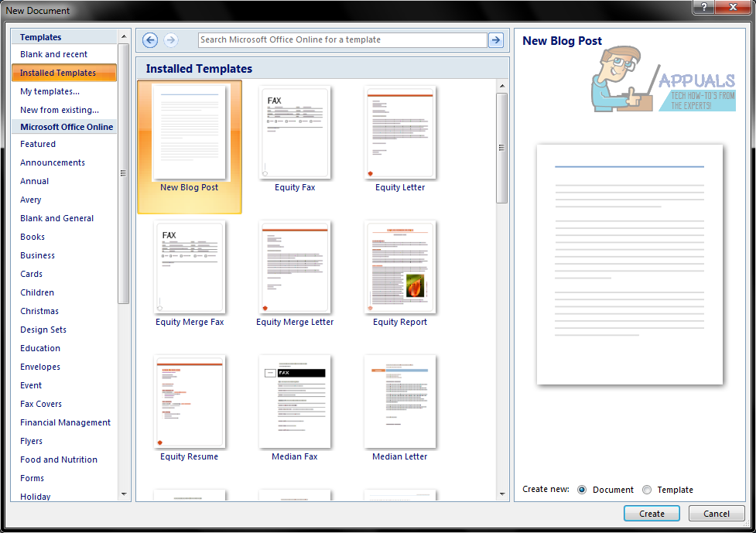Pick the Equity Merge Letter template
756x533 pixels.
(x=295, y=274)
